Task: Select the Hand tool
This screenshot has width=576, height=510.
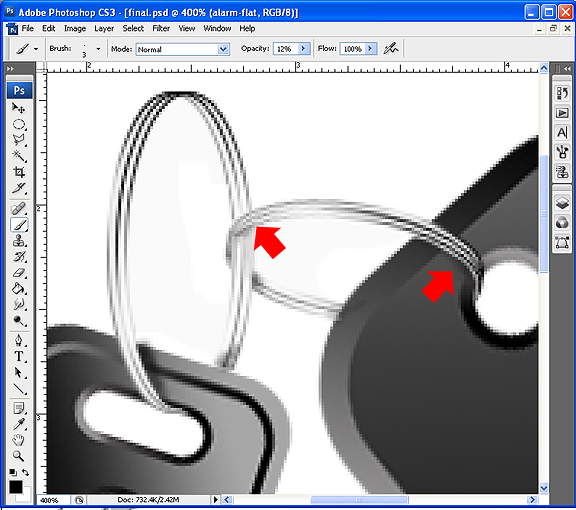Action: [x=19, y=440]
